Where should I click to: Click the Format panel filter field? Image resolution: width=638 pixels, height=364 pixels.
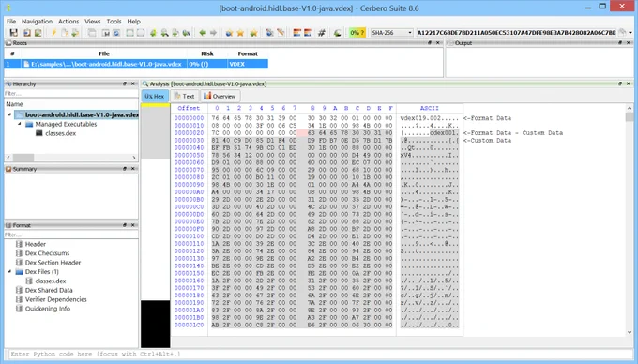[x=70, y=235]
